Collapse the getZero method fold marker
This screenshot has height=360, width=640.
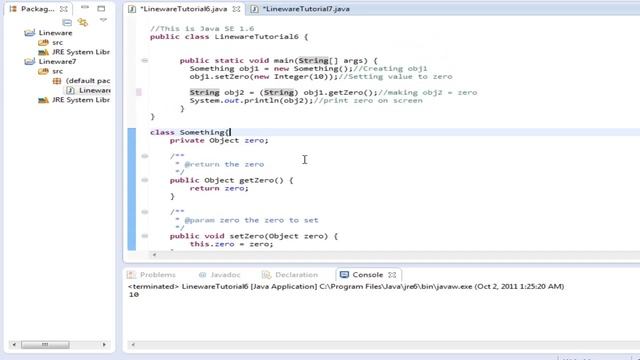(144, 180)
